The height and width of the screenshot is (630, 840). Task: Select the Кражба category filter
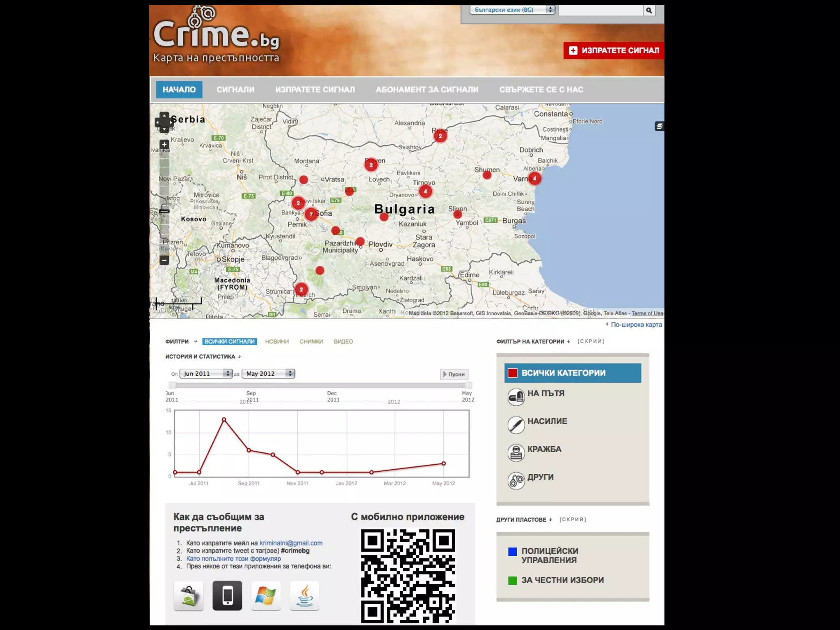544,449
